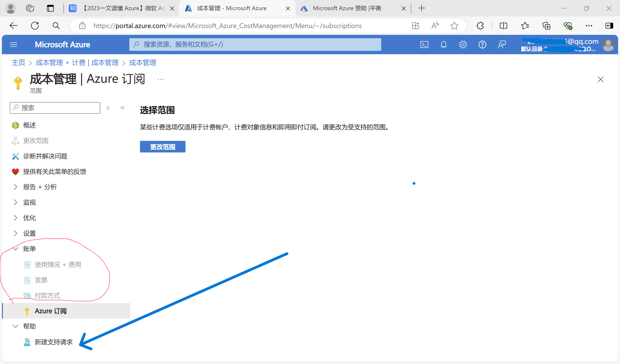
Task: Go to 主页 breadcrumb
Action: (18, 63)
